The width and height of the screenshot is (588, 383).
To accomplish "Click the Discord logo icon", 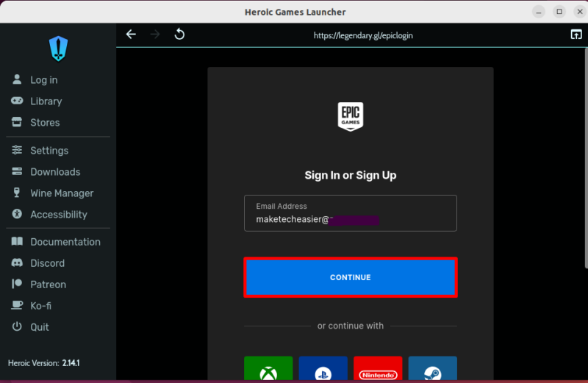I will pos(17,262).
